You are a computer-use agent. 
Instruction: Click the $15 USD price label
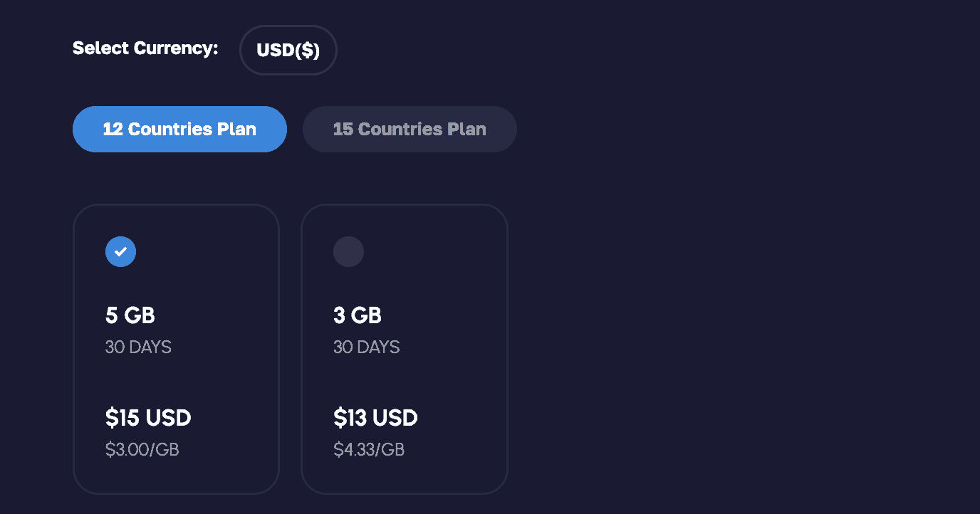pyautogui.click(x=148, y=418)
